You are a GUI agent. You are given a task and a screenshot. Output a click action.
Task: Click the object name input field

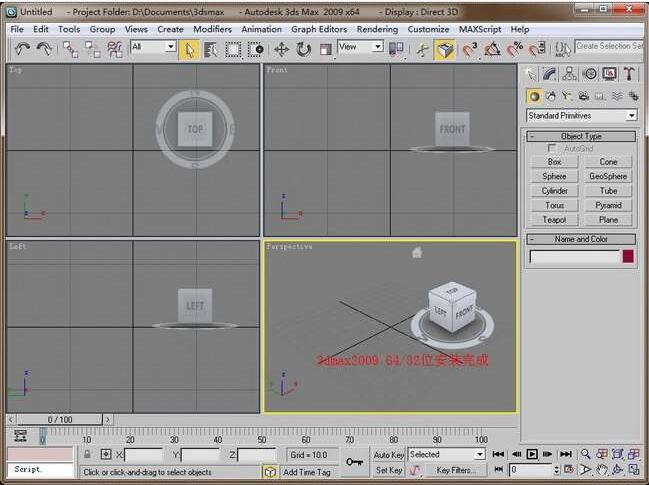[574, 257]
